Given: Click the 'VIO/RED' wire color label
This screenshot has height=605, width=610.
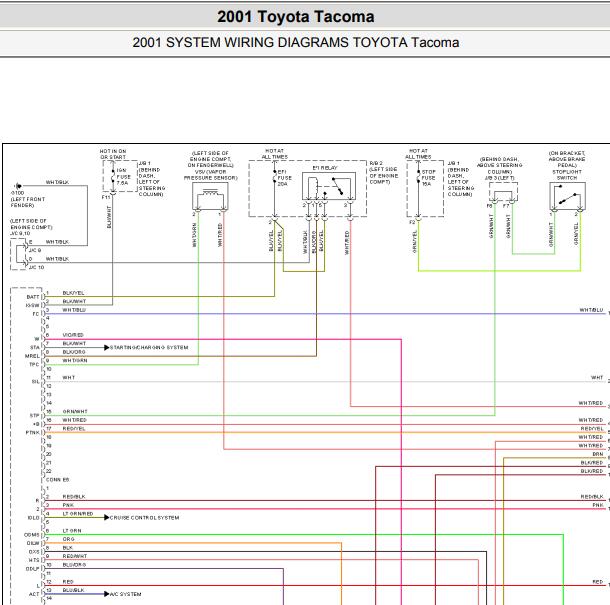Looking at the screenshot, I should (73, 335).
